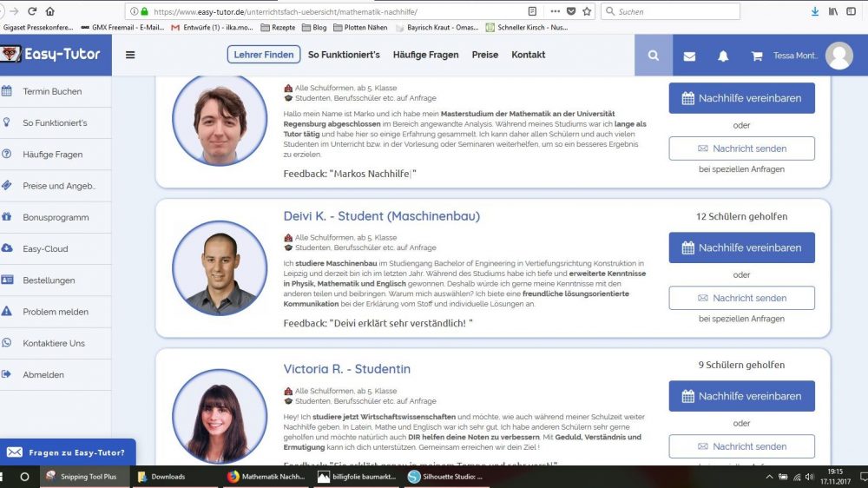This screenshot has height=488, width=868.
Task: Toggle Firefox sidebar icon
Action: coord(852,11)
